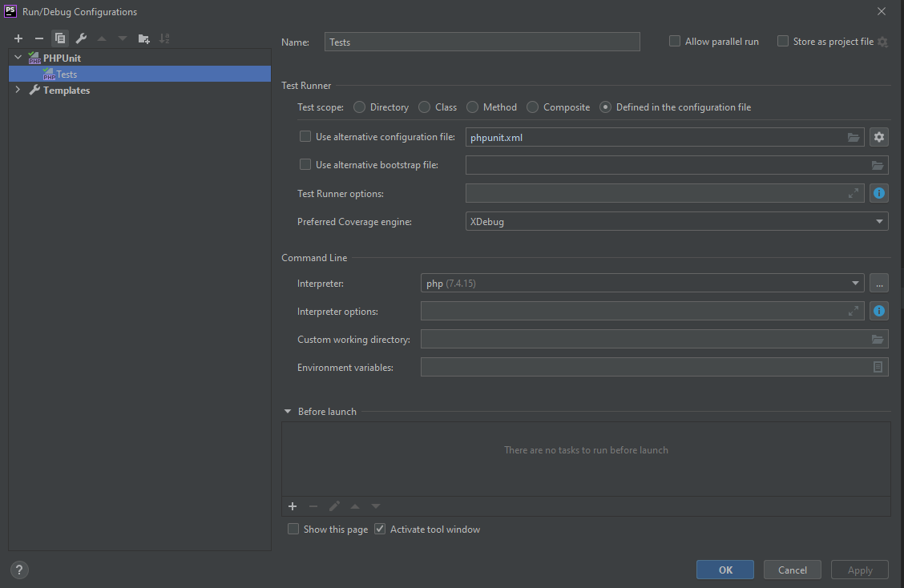The width and height of the screenshot is (904, 588).
Task: Move configuration up arrow in left toolbar
Action: tap(102, 38)
